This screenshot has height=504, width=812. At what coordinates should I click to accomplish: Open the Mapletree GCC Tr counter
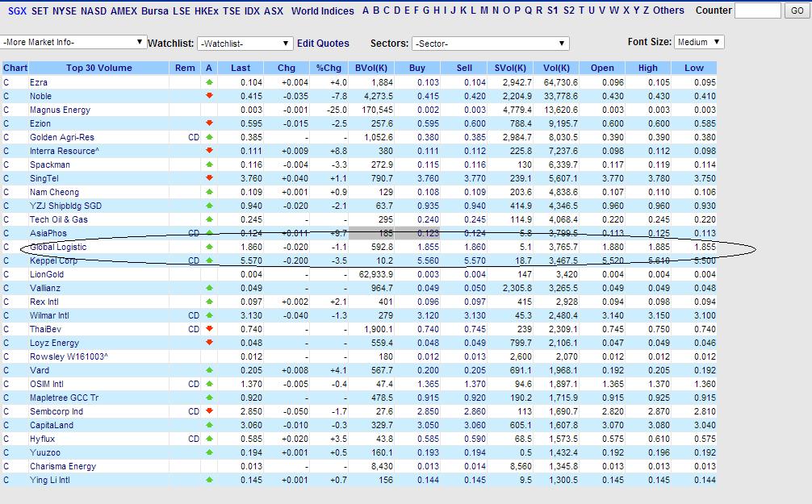pos(65,398)
